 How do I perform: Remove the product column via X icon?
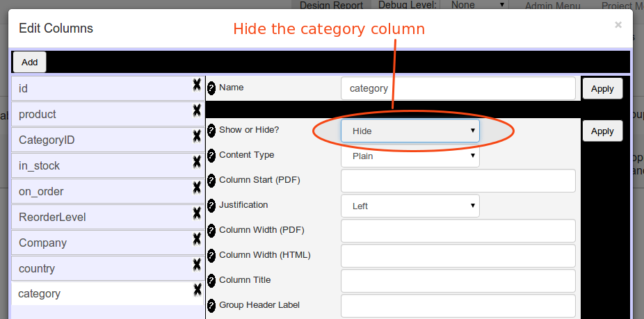point(197,111)
